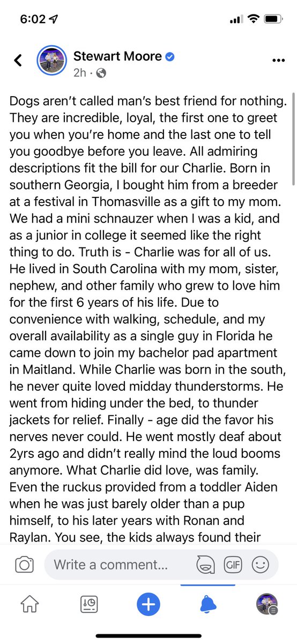297x644 pixels.
Task: Open the profile menu tab avatar
Action: coord(267,605)
